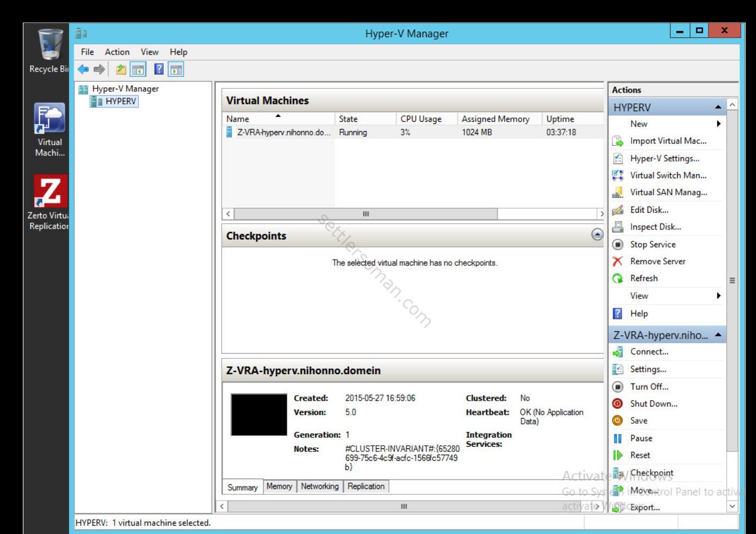Image resolution: width=756 pixels, height=534 pixels.
Task: Save the virtual machine state
Action: (x=639, y=421)
